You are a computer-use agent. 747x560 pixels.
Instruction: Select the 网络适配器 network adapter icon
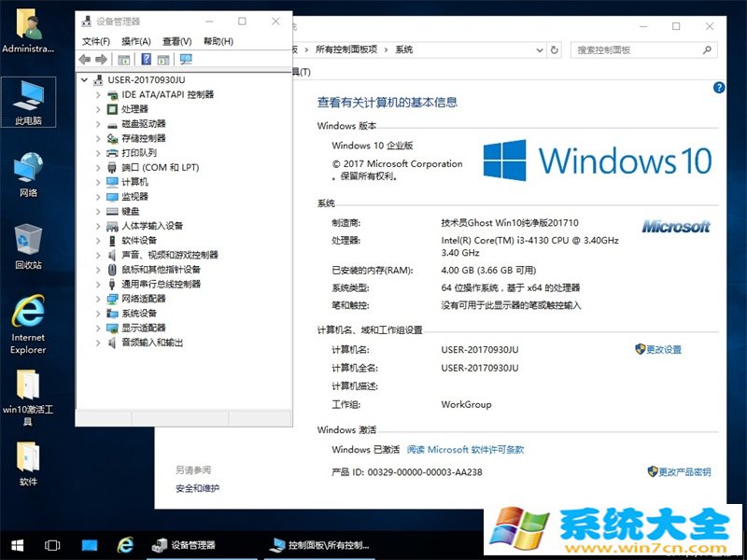point(112,299)
